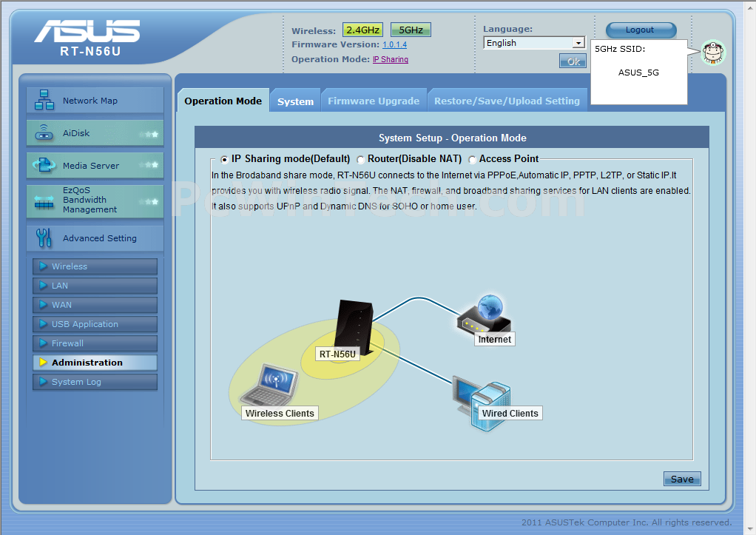This screenshot has height=535, width=756.
Task: Click the arrow icon beside WAN
Action: (x=43, y=304)
